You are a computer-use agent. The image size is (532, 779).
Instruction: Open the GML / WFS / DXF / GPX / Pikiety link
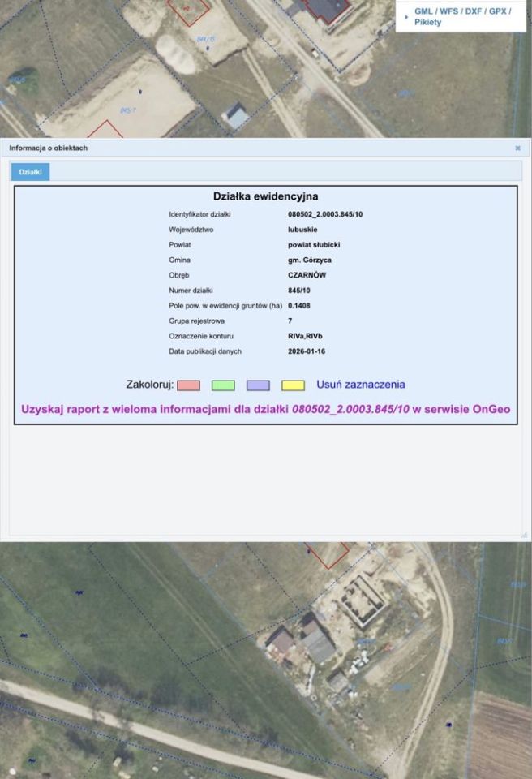coord(462,16)
